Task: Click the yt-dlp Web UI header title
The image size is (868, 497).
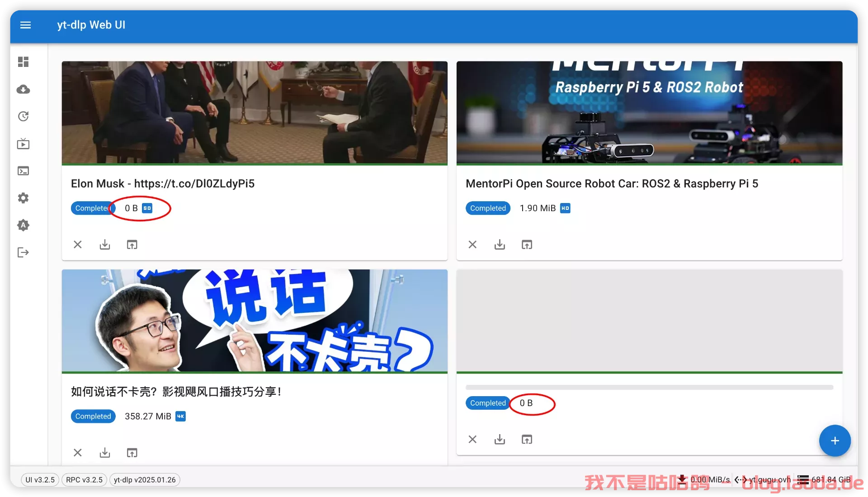Action: point(91,25)
